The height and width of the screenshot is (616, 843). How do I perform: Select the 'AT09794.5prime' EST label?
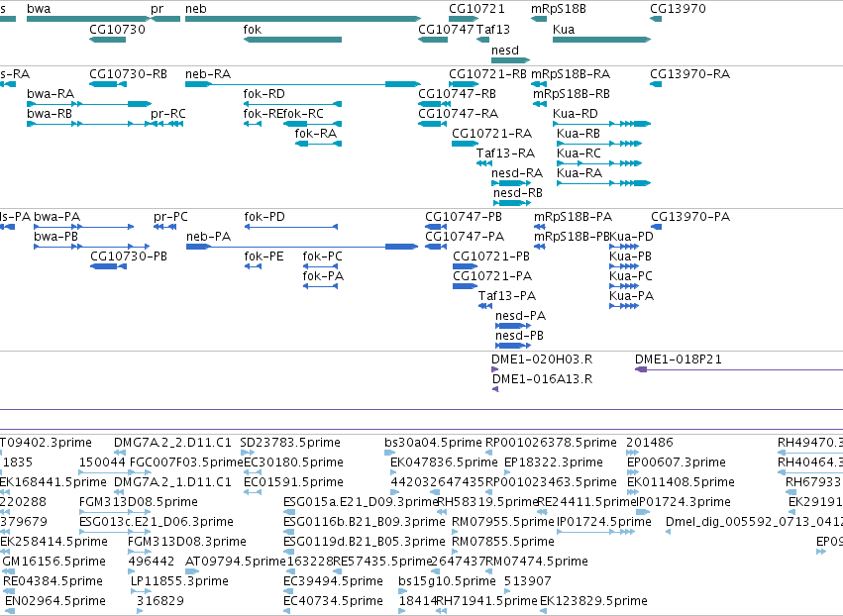click(236, 562)
